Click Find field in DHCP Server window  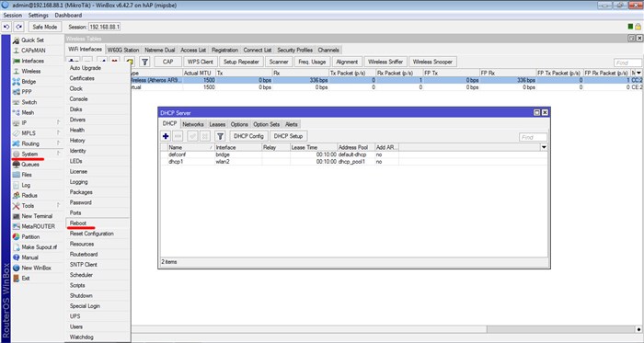pos(533,137)
